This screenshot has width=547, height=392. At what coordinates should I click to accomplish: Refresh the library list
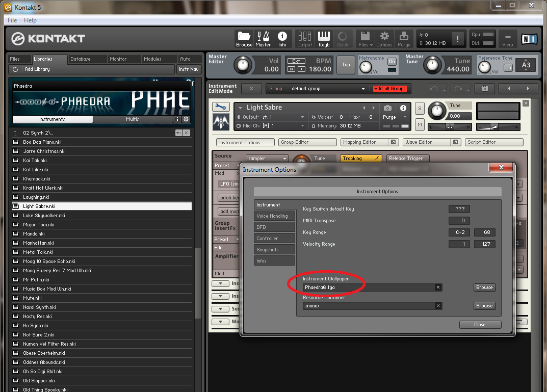coord(15,69)
